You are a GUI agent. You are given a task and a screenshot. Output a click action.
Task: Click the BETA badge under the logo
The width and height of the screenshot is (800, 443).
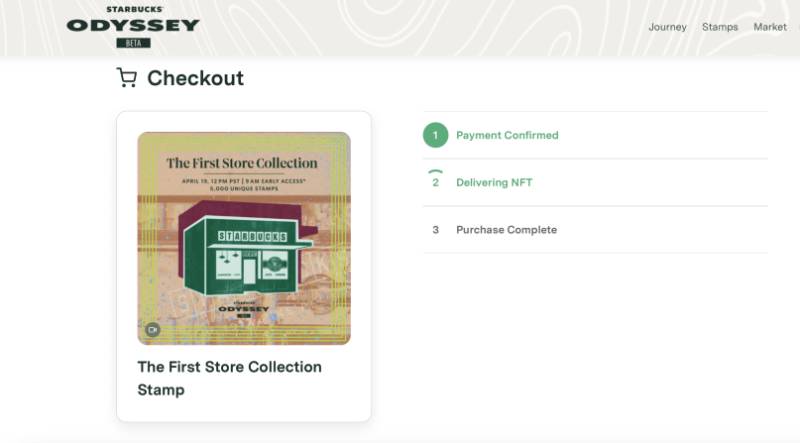133,43
